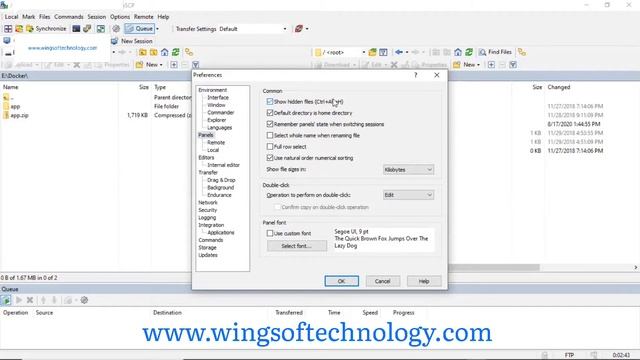
Task: Toggle Default directory is home directory checkbox
Action: coord(270,113)
